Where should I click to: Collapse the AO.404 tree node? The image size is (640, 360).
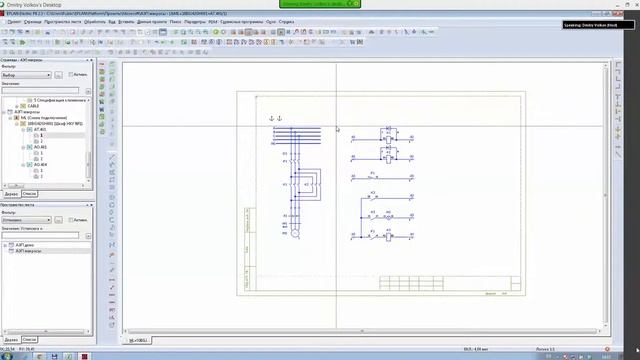(23, 164)
